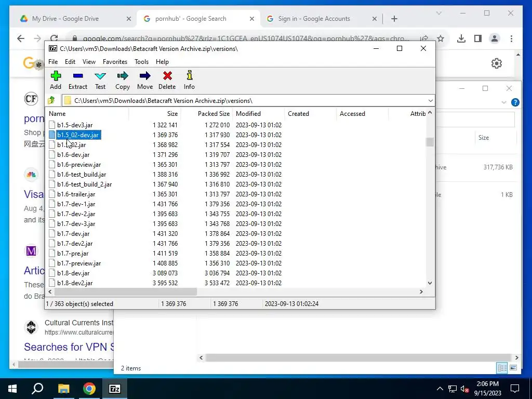Open Google search settings gear
Screen dimensions: 532x399
click(496, 63)
